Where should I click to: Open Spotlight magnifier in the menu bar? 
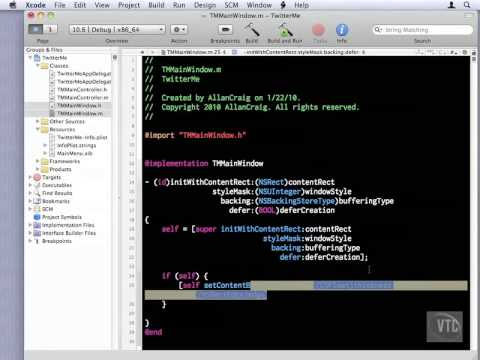pyautogui.click(x=467, y=5)
